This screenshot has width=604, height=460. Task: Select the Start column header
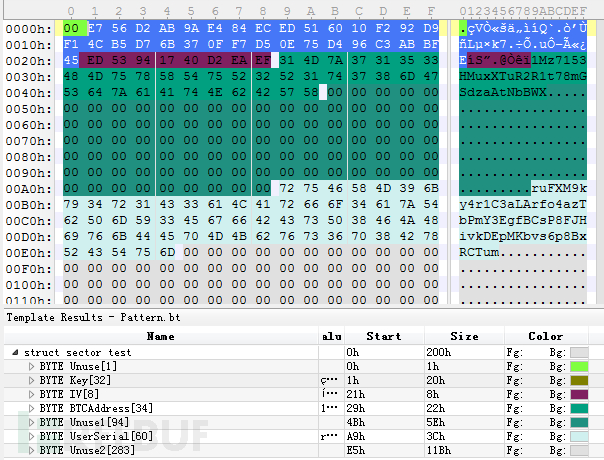point(384,336)
